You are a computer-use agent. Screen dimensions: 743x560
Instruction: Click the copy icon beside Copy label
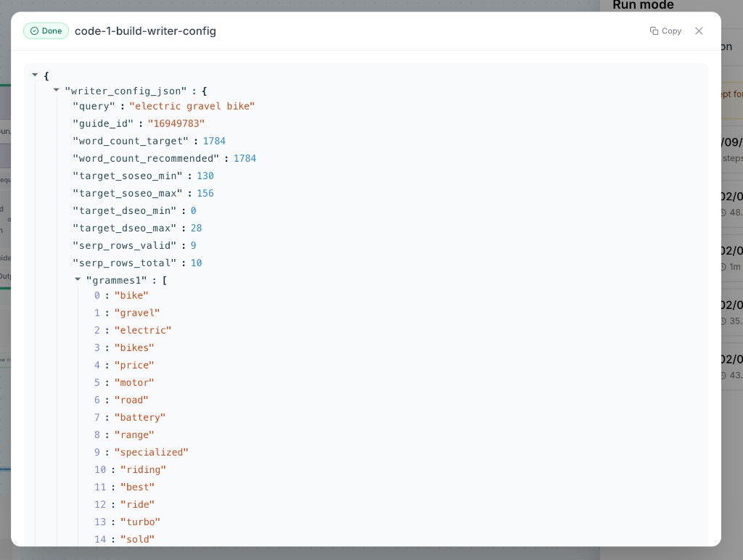[x=654, y=30]
